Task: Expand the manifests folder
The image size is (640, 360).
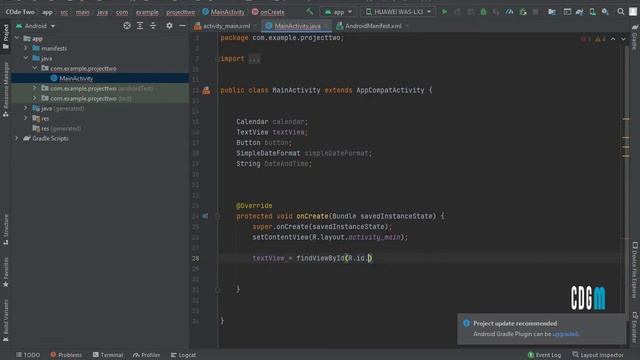Action: pos(26,48)
